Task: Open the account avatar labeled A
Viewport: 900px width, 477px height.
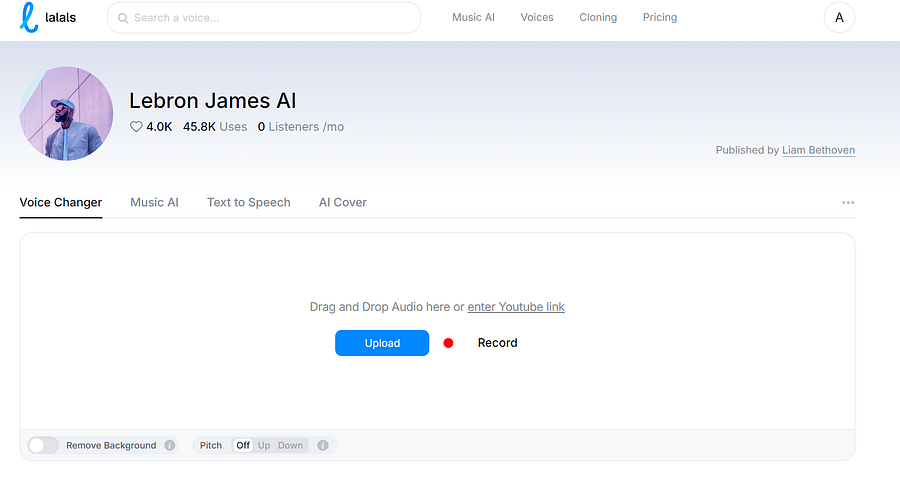Action: coord(839,18)
